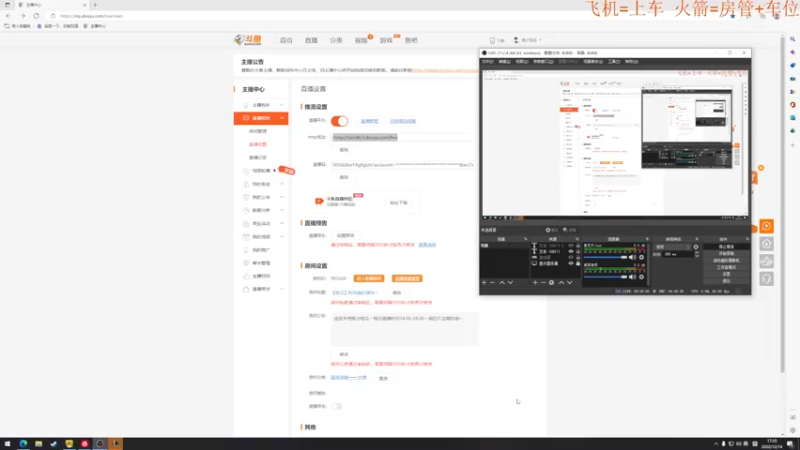Open Windows Start menu
The height and width of the screenshot is (450, 800).
coord(7,444)
